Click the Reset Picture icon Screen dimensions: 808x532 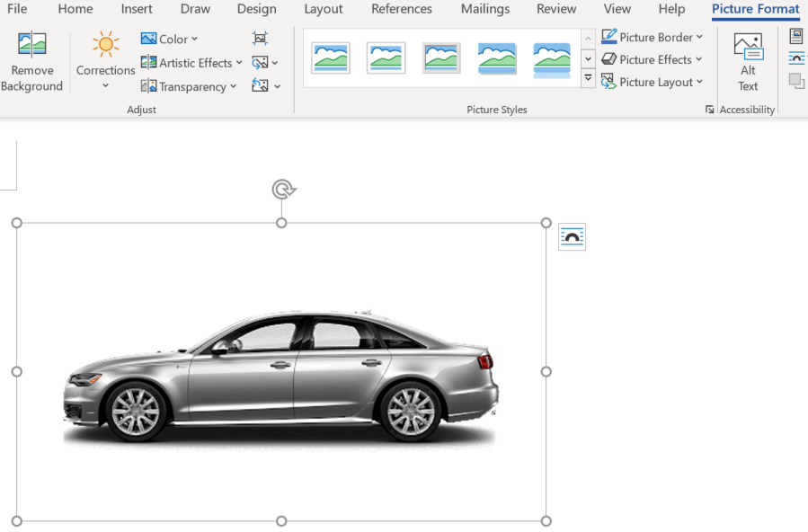click(261, 86)
